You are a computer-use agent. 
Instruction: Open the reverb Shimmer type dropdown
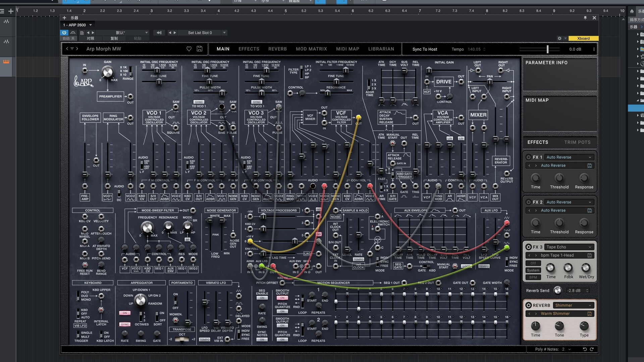coord(574,305)
